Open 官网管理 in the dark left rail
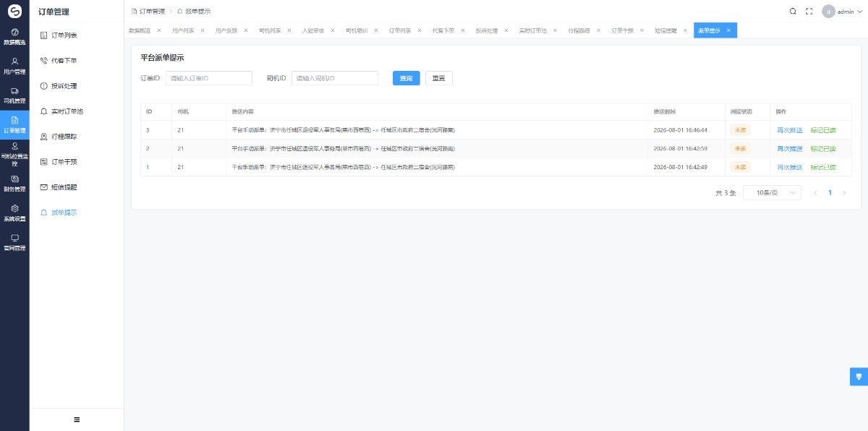Image resolution: width=868 pixels, height=431 pixels. (x=14, y=242)
